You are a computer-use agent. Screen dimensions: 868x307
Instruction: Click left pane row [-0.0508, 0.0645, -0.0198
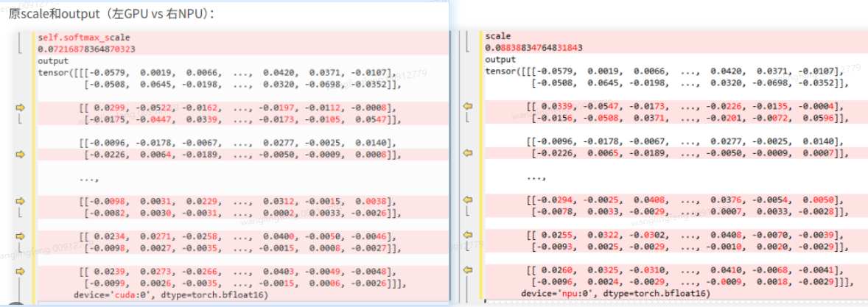242,85
